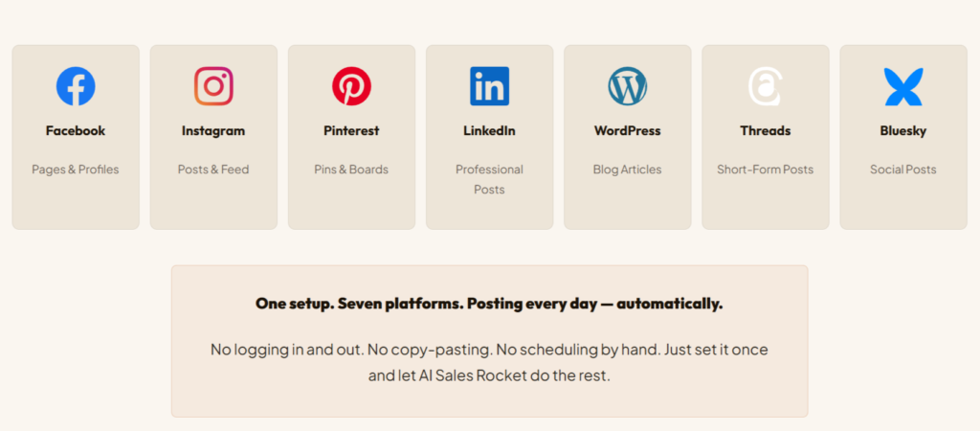Open the Bluesky card title
The image size is (980, 431).
(902, 131)
